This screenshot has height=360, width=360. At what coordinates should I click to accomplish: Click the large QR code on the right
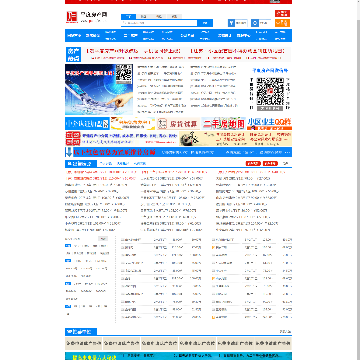[x=270, y=91]
